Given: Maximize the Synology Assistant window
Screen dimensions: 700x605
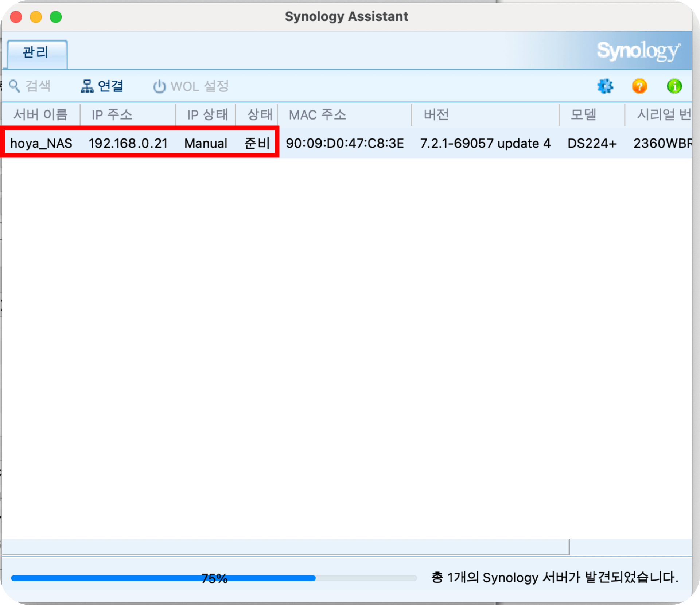Looking at the screenshot, I should coord(56,17).
